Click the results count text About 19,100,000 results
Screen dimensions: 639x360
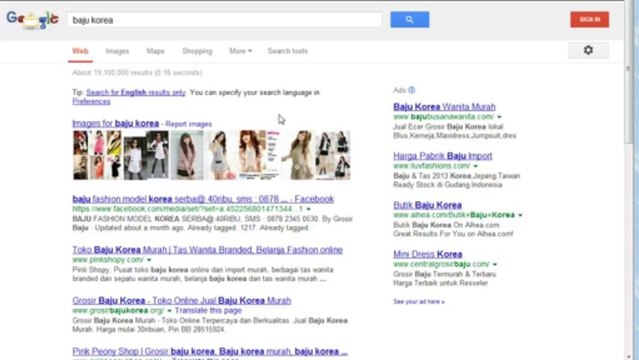[x=137, y=73]
